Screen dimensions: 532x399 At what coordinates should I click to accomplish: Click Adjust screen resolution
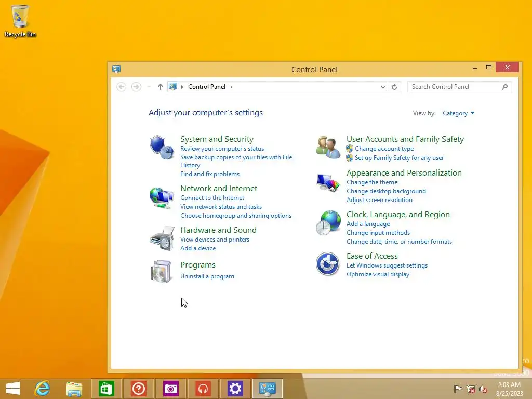tap(379, 200)
